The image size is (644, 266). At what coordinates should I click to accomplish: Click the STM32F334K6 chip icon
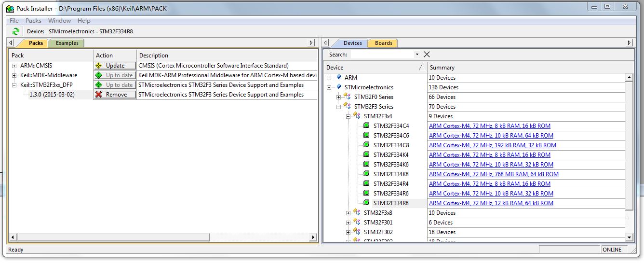coord(367,165)
